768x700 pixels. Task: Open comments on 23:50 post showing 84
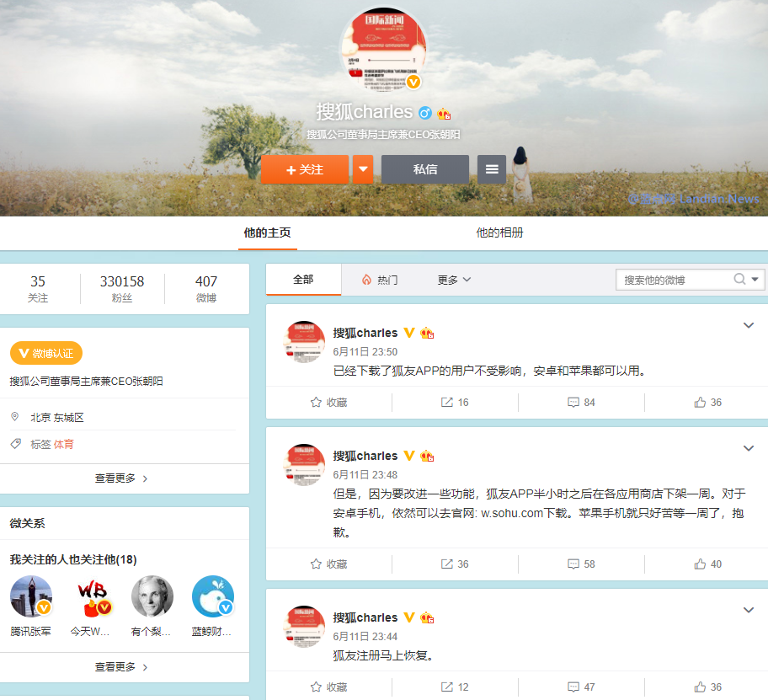coord(581,402)
